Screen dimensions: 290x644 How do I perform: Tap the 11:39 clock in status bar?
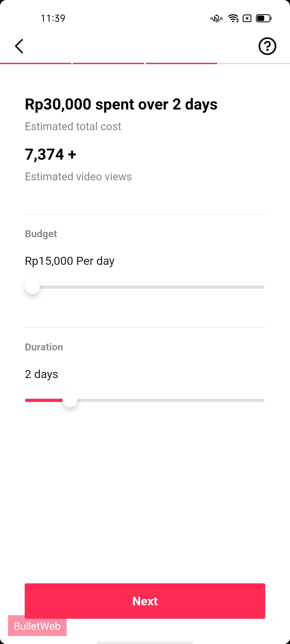point(53,19)
